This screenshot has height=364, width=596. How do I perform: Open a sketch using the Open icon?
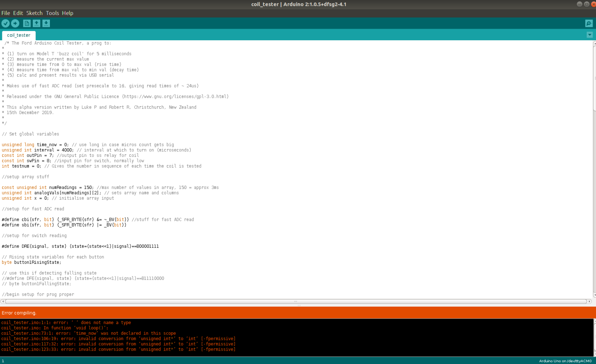coord(37,23)
